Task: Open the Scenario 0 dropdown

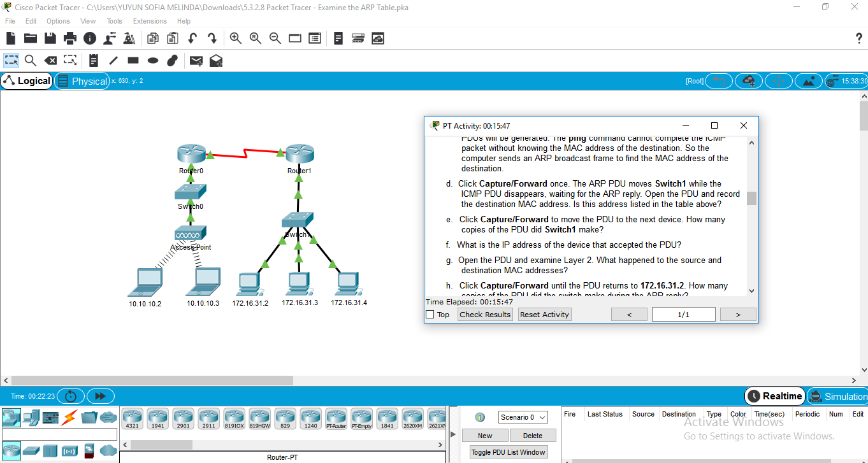Action: click(x=523, y=417)
